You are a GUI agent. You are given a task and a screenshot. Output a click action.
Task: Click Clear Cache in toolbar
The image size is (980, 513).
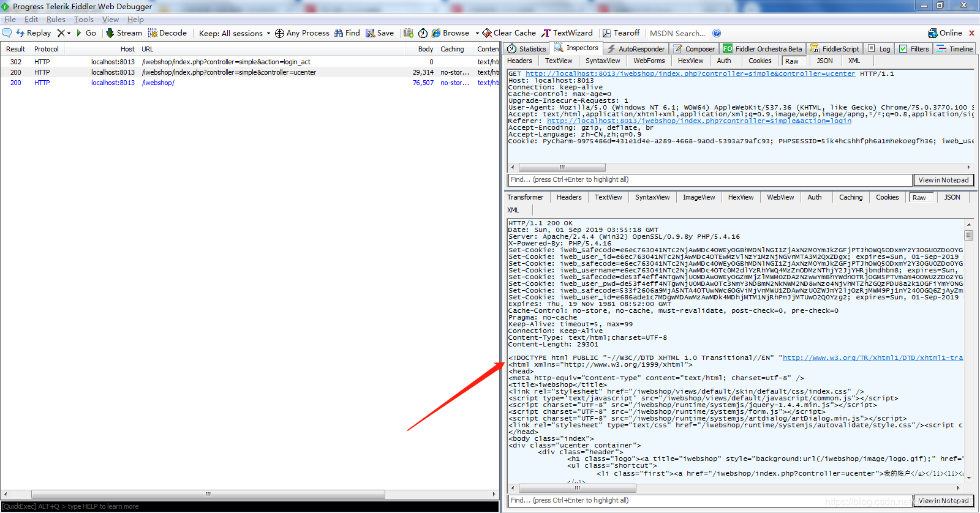509,33
